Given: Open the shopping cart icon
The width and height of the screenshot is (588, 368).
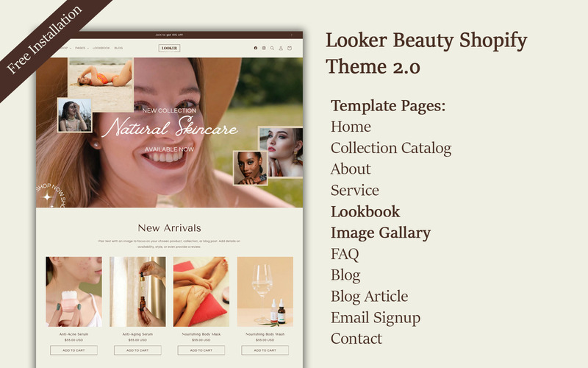Looking at the screenshot, I should [x=289, y=48].
